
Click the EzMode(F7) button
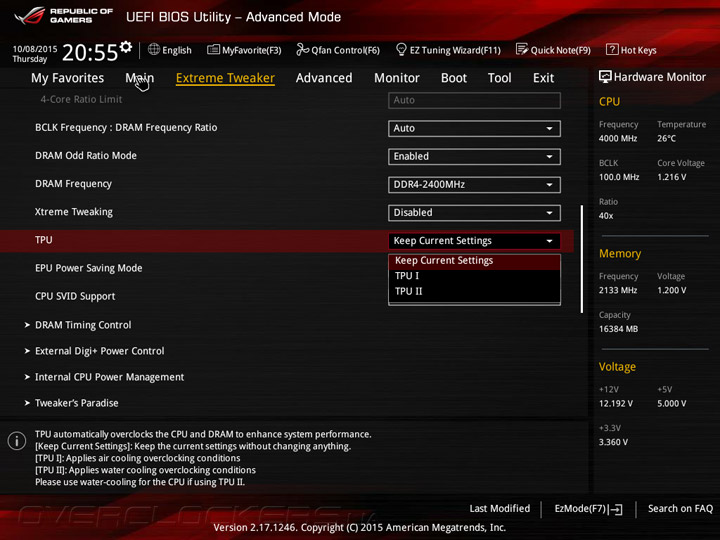pyautogui.click(x=588, y=509)
